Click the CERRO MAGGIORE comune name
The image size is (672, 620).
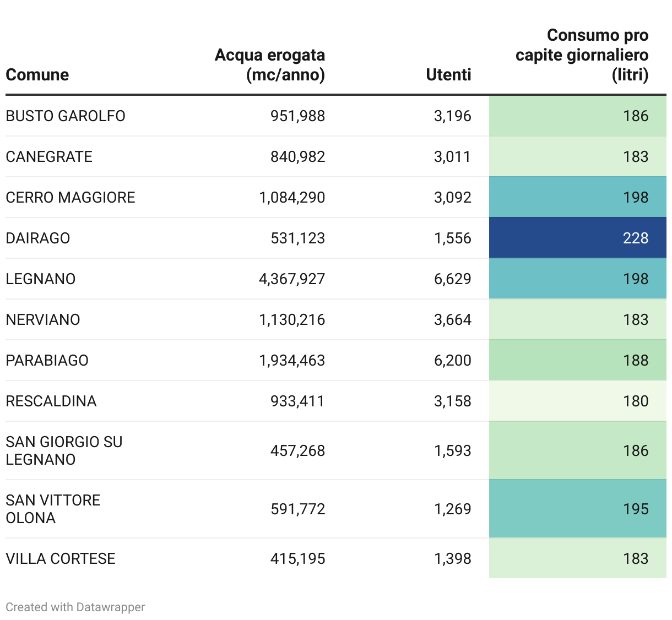(x=71, y=198)
